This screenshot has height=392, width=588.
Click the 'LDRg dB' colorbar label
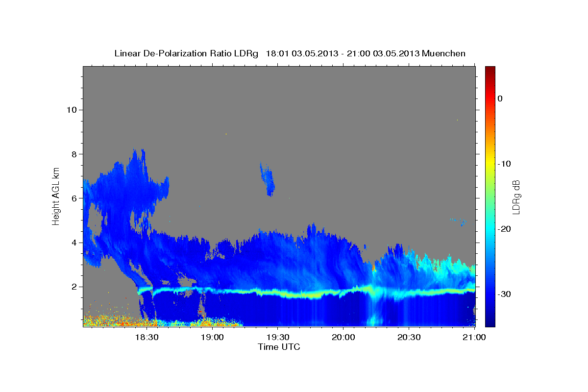click(x=516, y=196)
